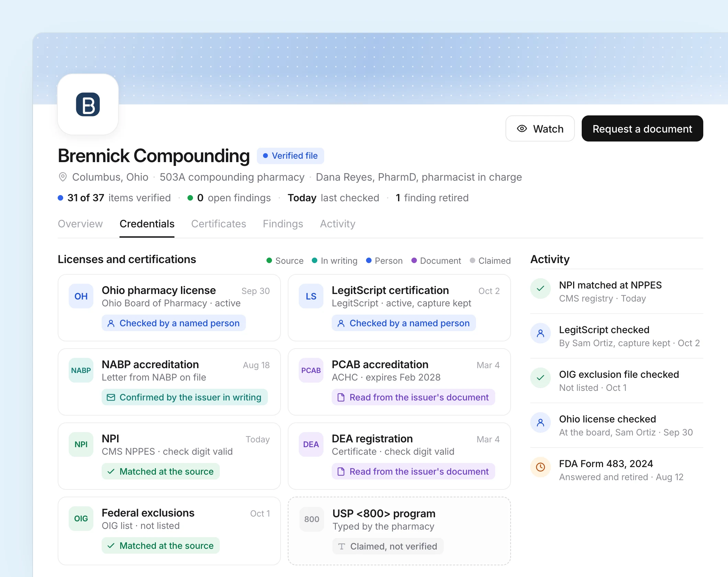Image resolution: width=728 pixels, height=577 pixels.
Task: Click the PCAB badge icon
Action: pos(311,370)
